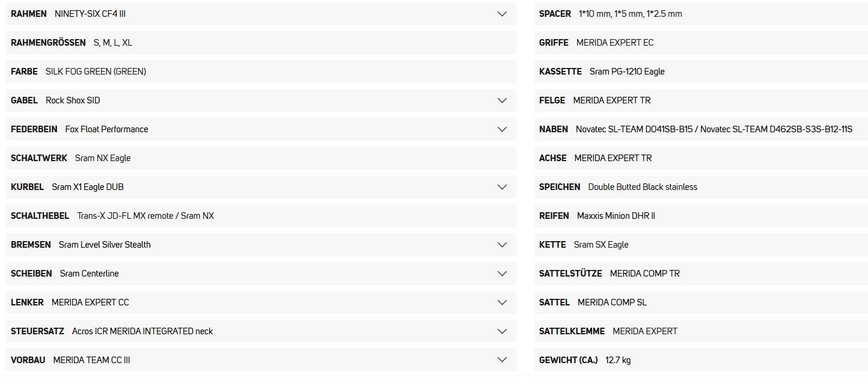The height and width of the screenshot is (386, 868).
Task: Expand SCHEIBEN Sram Centerline chevron
Action: coord(503,274)
